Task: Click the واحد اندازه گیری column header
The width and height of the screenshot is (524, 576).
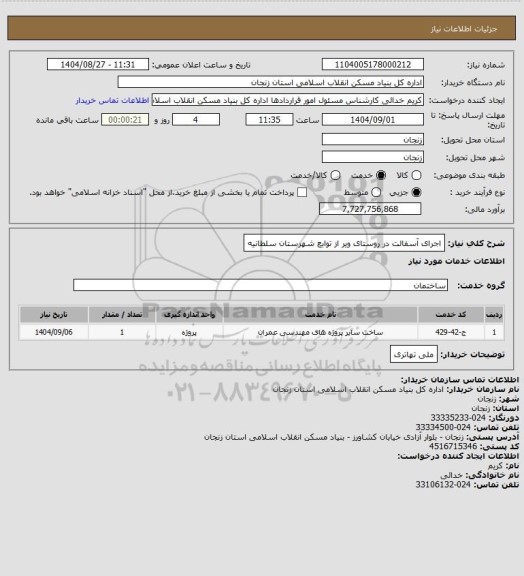Action: [189, 314]
